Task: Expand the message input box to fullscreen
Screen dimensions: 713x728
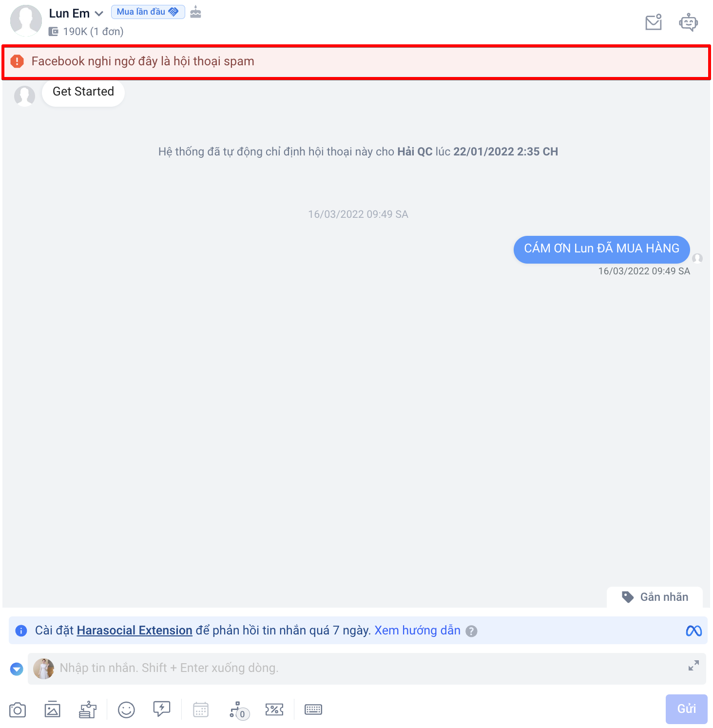Action: click(x=694, y=666)
